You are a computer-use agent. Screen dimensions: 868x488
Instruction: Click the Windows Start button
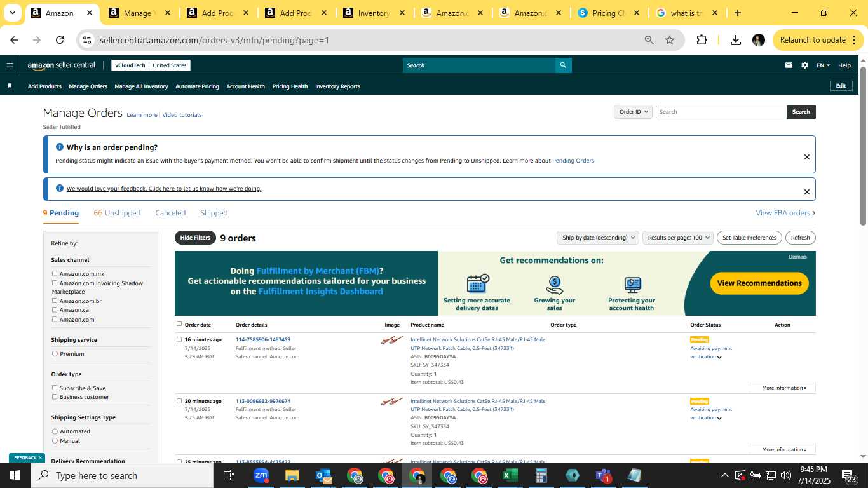click(x=15, y=475)
